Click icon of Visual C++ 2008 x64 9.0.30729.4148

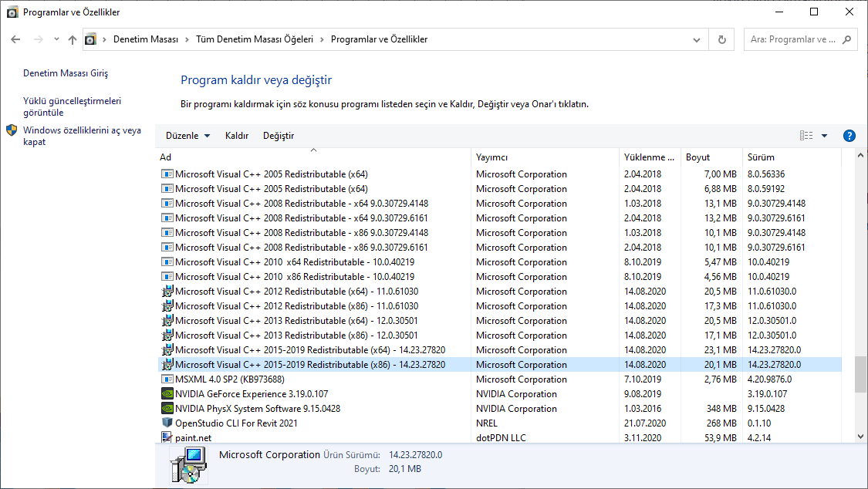(x=167, y=203)
